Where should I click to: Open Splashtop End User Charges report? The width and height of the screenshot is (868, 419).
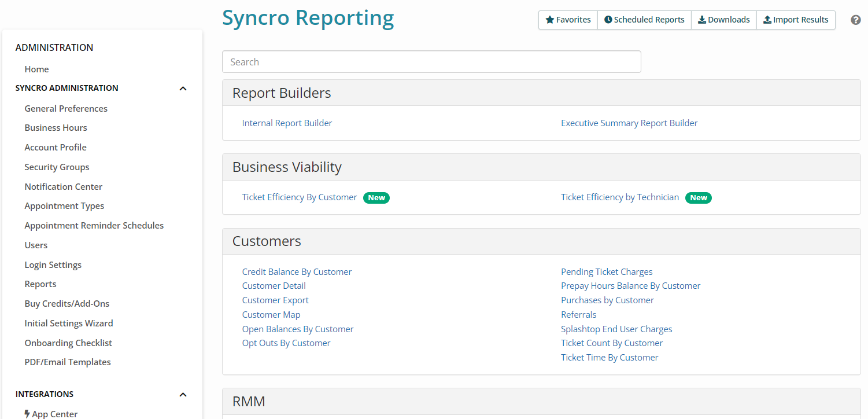616,329
